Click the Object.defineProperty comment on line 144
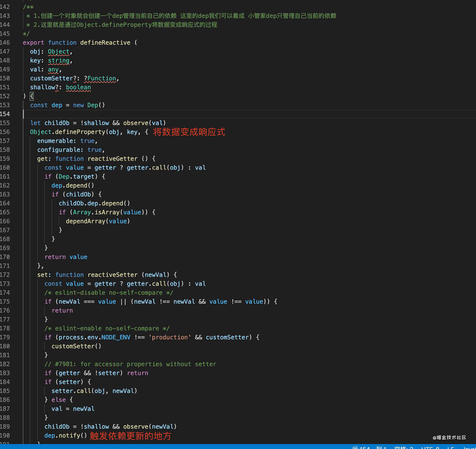 pos(122,25)
